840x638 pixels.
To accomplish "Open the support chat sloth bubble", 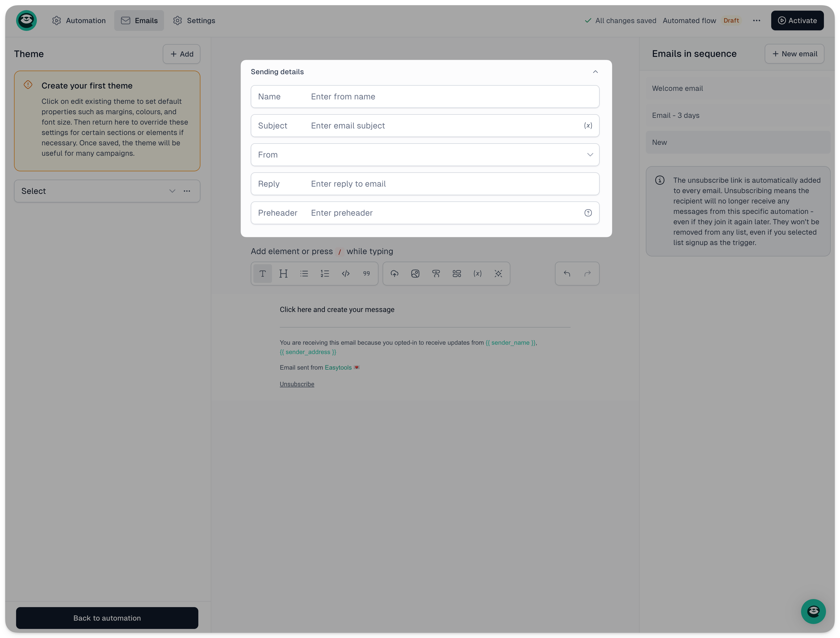I will coord(814,612).
